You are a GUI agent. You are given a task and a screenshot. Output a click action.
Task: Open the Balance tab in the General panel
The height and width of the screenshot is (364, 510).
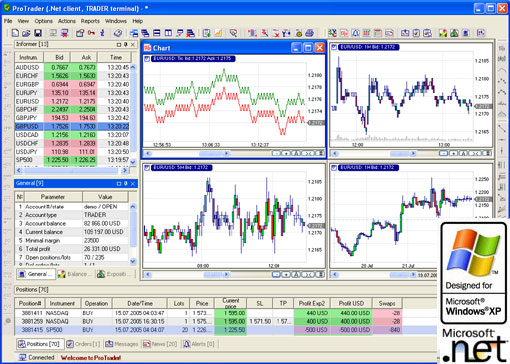(73, 274)
